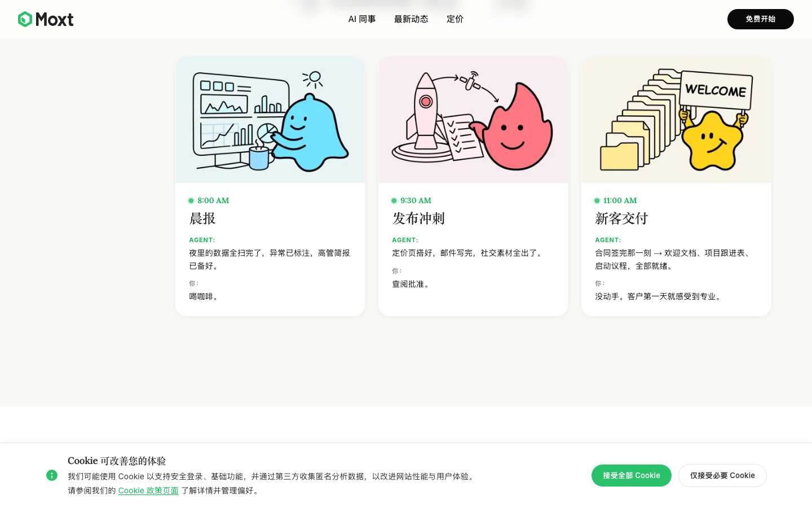Viewport: 812px width, 508px height.
Task: Open the rocket and flame illustration
Action: click(473, 120)
